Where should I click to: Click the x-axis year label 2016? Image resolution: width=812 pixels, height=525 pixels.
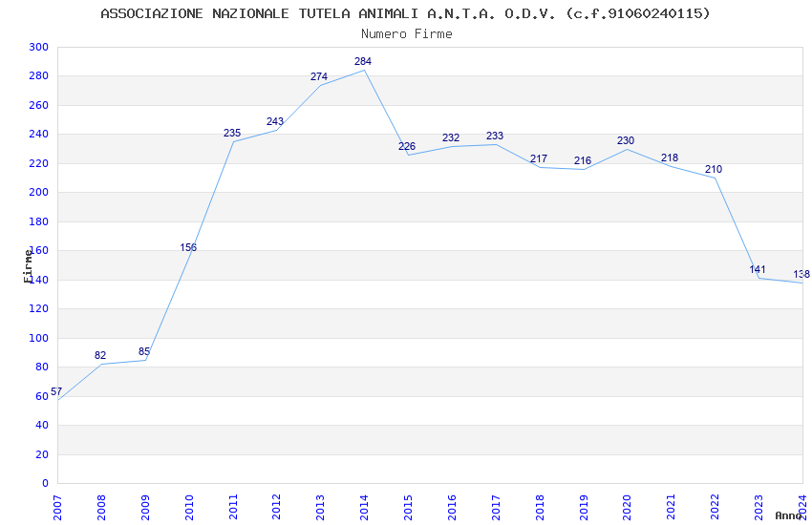click(452, 508)
